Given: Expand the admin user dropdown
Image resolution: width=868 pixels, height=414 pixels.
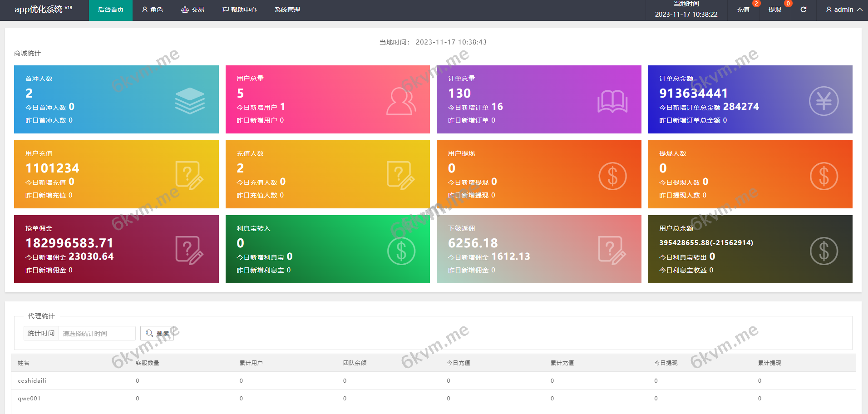Looking at the screenshot, I should 843,10.
